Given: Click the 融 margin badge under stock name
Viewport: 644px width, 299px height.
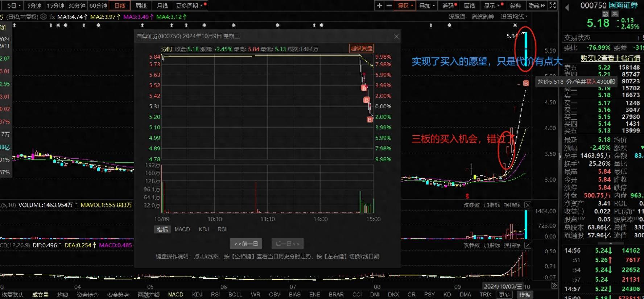Looking at the screenshot, I should tap(605, 14).
